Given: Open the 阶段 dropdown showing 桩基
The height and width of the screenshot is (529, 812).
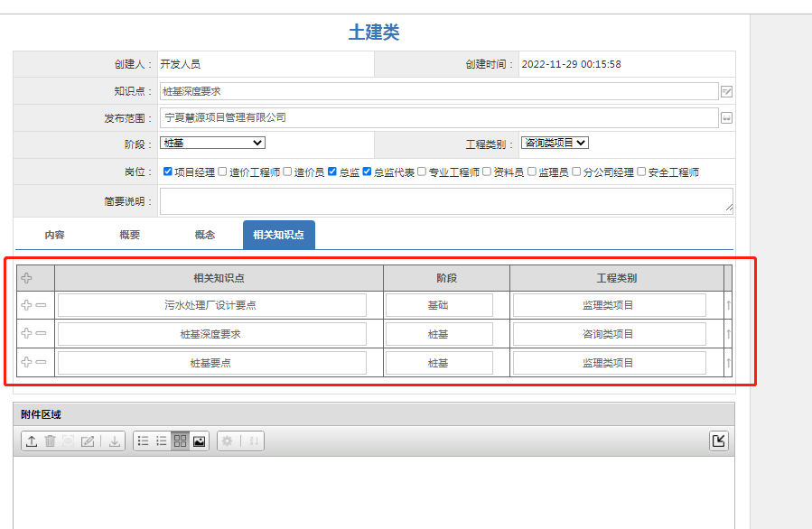Looking at the screenshot, I should (212, 143).
